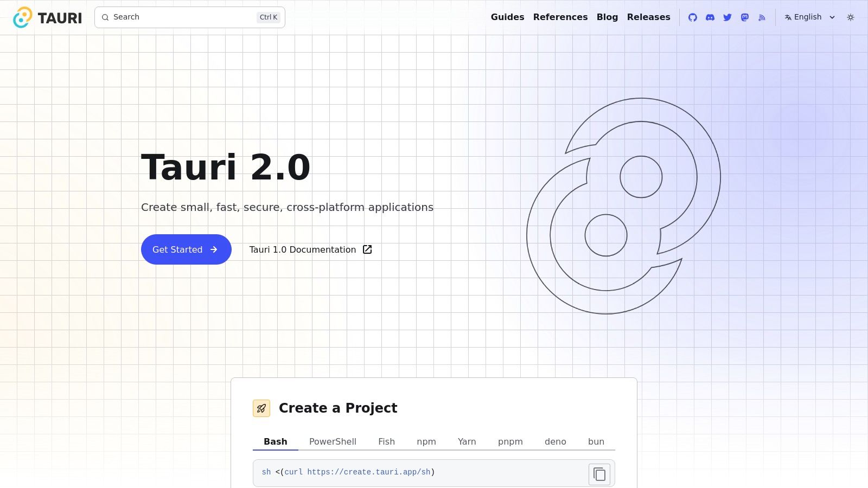Viewport: 868px width, 488px height.
Task: Click the Get Started button
Action: tap(186, 249)
